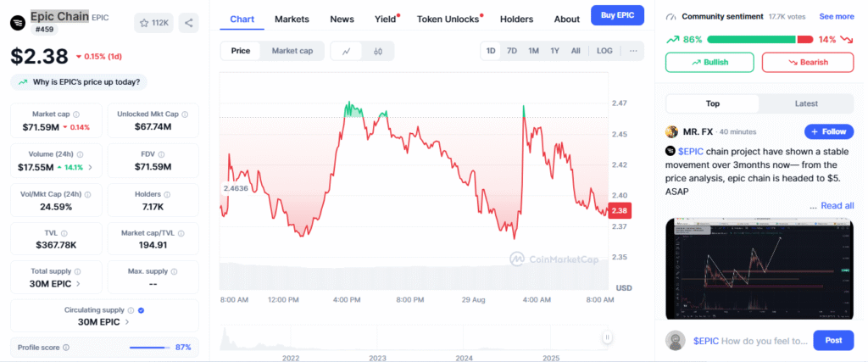Click Max. supply info icon
This screenshot has width=868, height=362.
point(174,272)
